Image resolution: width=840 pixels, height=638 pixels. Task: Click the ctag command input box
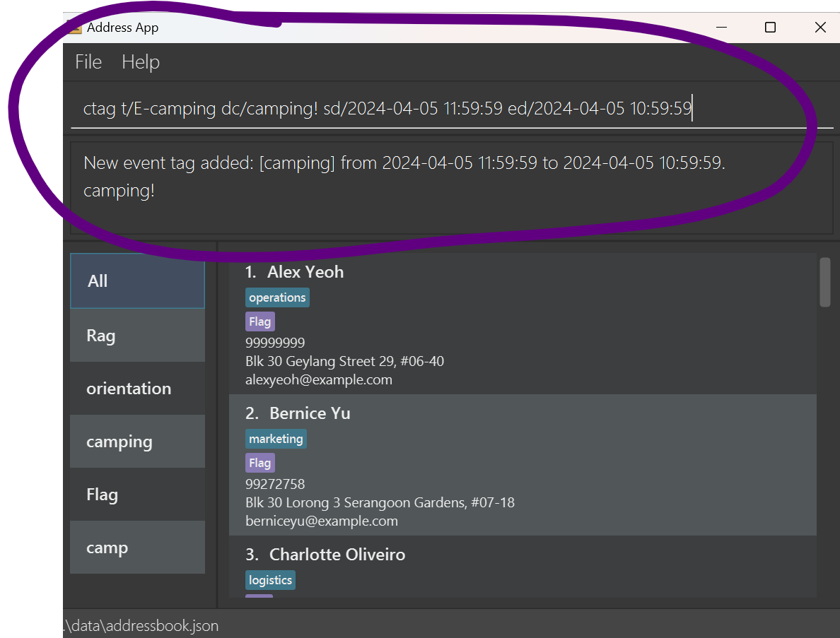click(x=452, y=109)
